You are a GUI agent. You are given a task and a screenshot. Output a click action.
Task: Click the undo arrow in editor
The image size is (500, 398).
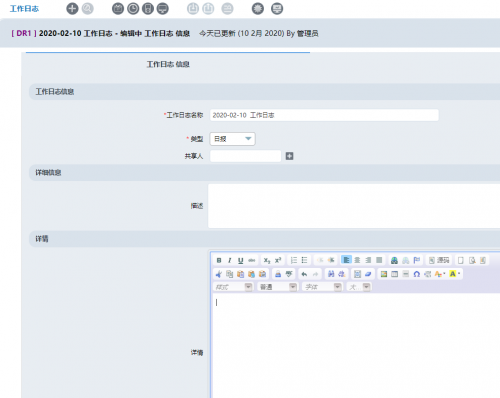[x=304, y=274]
